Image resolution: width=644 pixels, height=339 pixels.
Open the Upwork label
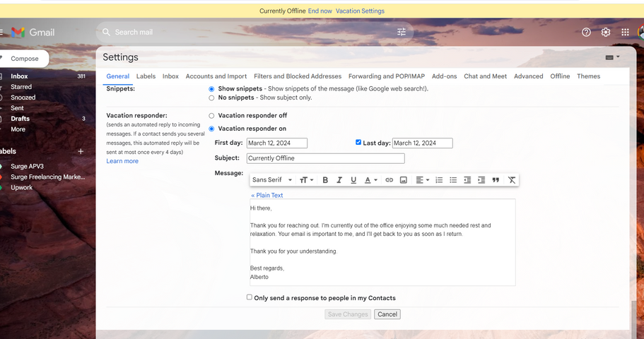tap(21, 188)
